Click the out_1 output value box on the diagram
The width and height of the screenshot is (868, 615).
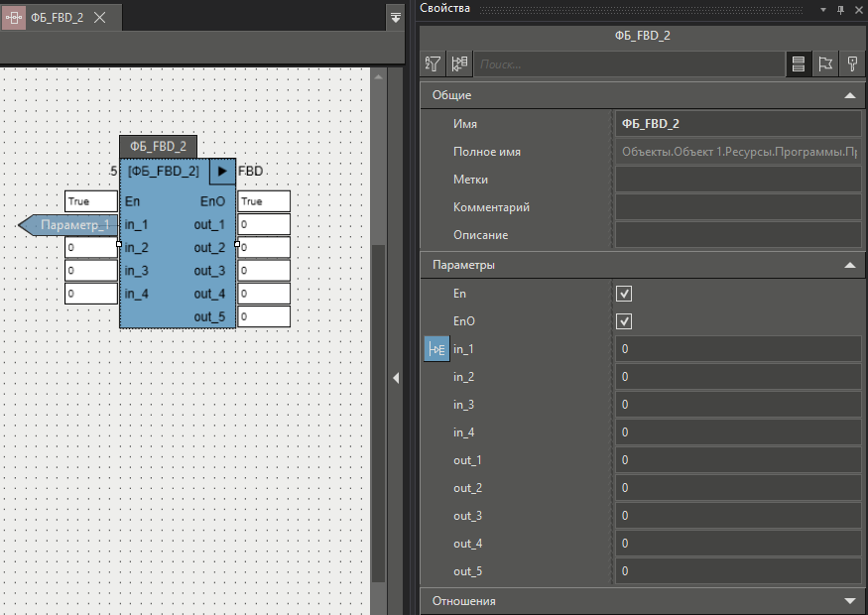pos(264,225)
